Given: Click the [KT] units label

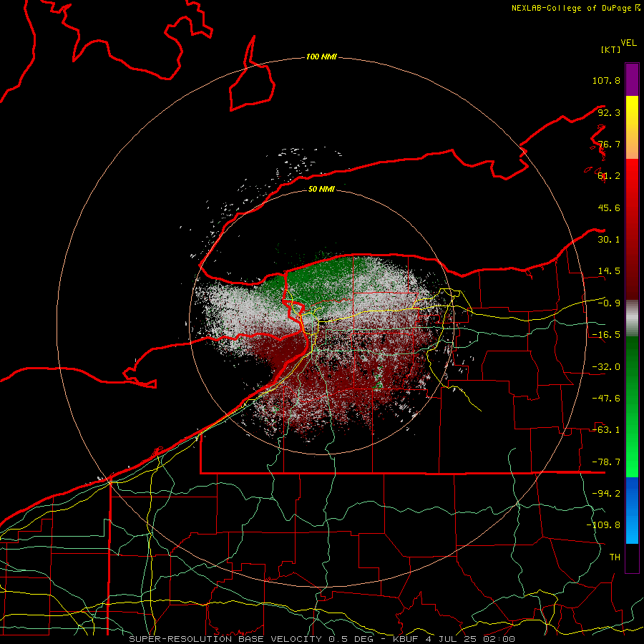Looking at the screenshot, I should tap(611, 49).
